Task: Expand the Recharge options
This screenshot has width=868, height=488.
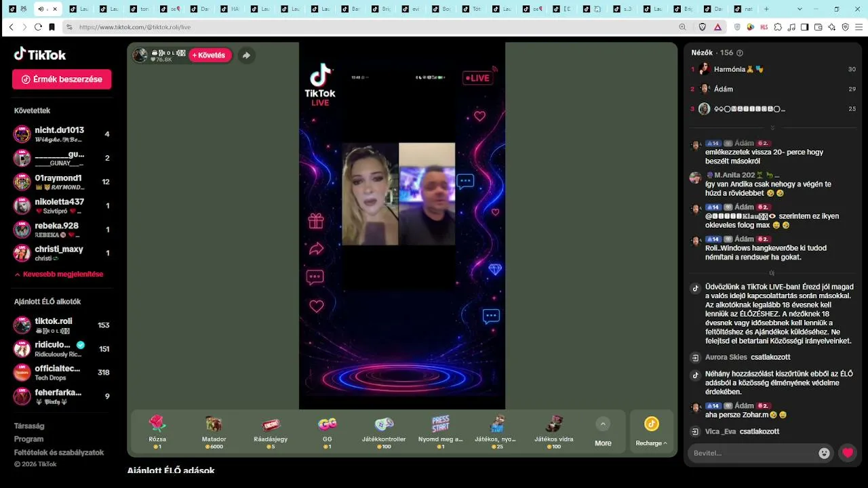Action: pyautogui.click(x=651, y=431)
